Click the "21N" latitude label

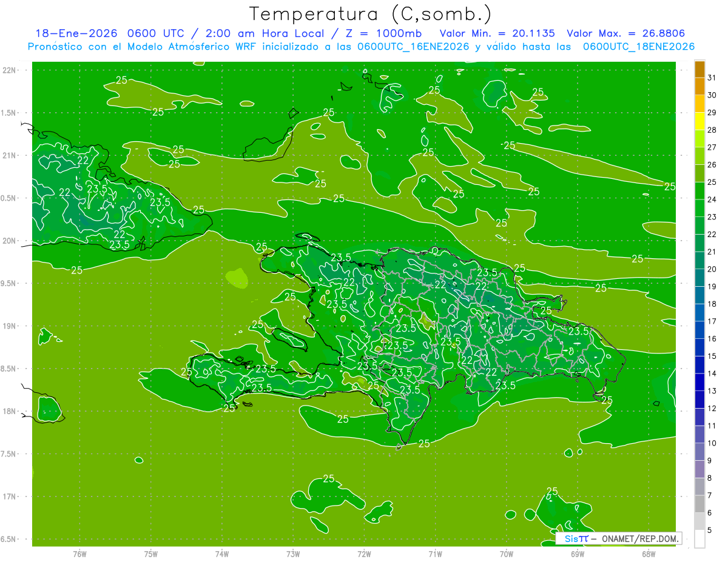click(9, 155)
